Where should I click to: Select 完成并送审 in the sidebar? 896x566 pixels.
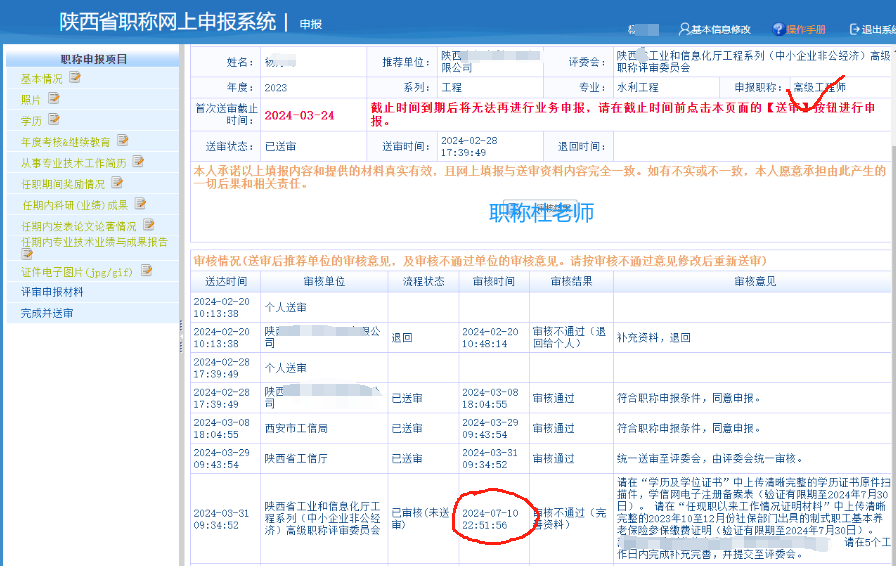[46, 313]
